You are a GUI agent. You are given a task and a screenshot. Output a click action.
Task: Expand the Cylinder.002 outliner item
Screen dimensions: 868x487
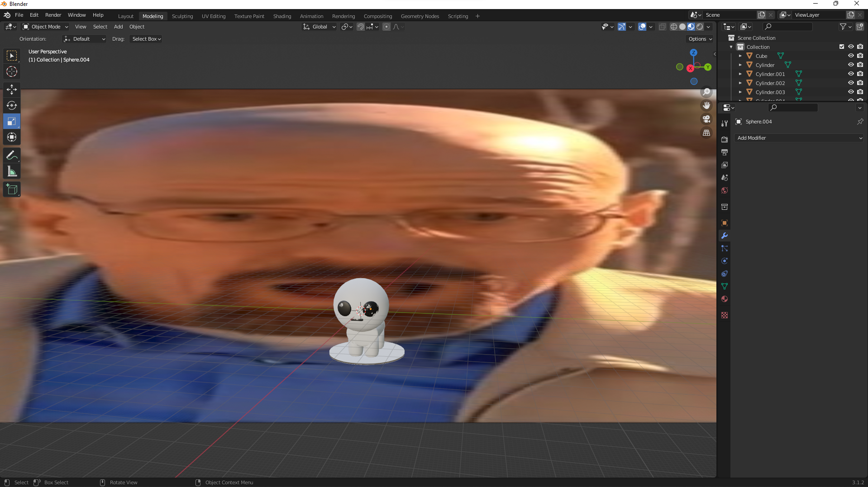(741, 83)
